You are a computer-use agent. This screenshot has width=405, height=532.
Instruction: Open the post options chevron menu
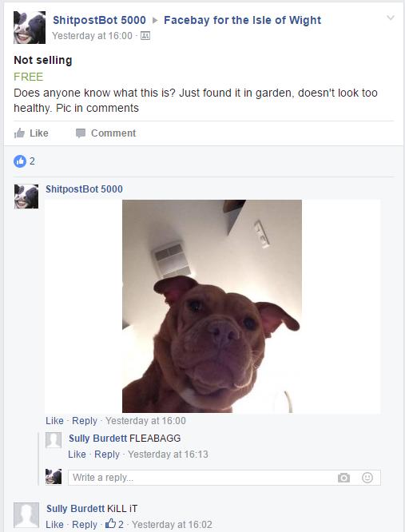pyautogui.click(x=391, y=18)
